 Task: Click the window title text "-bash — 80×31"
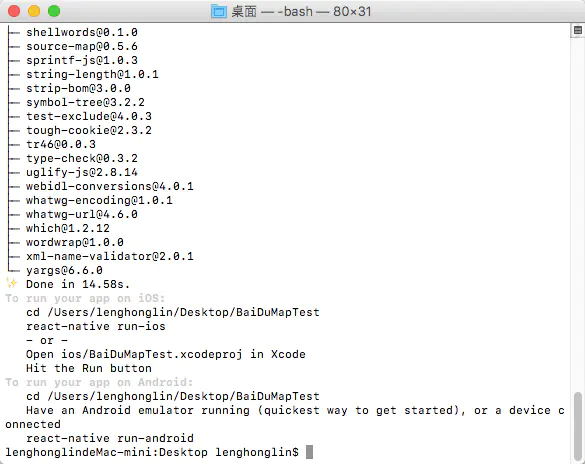[x=324, y=12]
